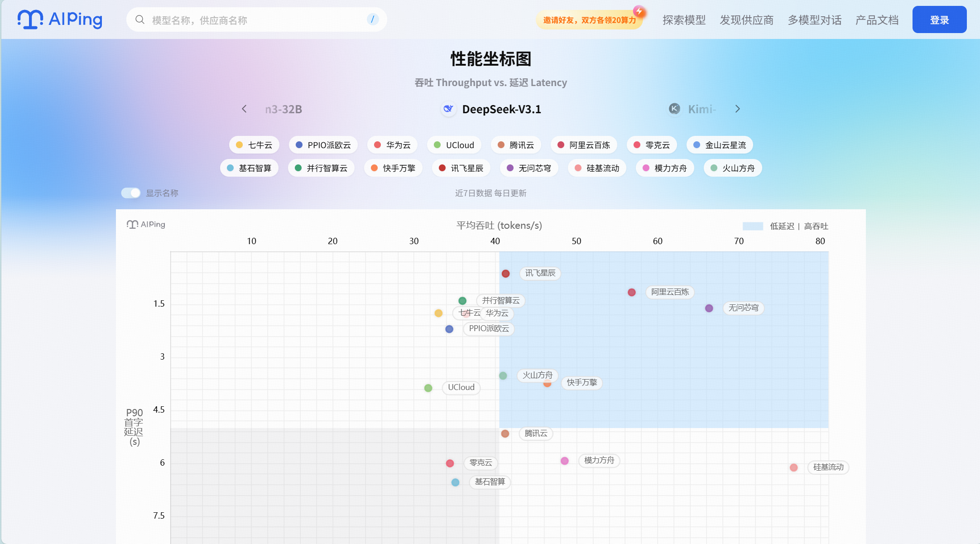The width and height of the screenshot is (980, 544).
Task: Click the right chevron to show next model
Action: pyautogui.click(x=738, y=109)
